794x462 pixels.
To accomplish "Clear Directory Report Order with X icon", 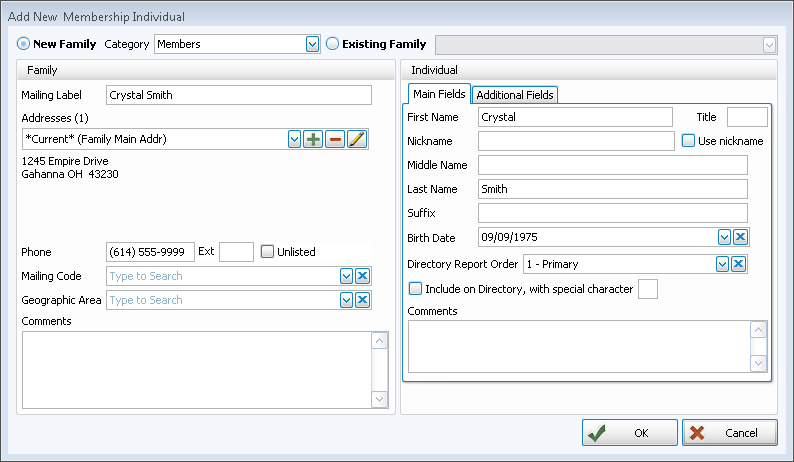I will coord(740,264).
